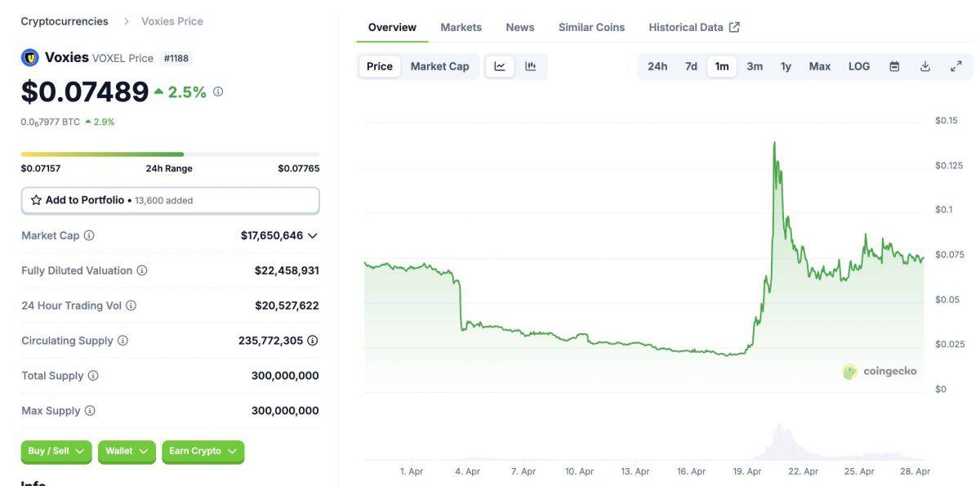The height and width of the screenshot is (486, 980).
Task: Expand chart to fullscreen
Action: [956, 66]
